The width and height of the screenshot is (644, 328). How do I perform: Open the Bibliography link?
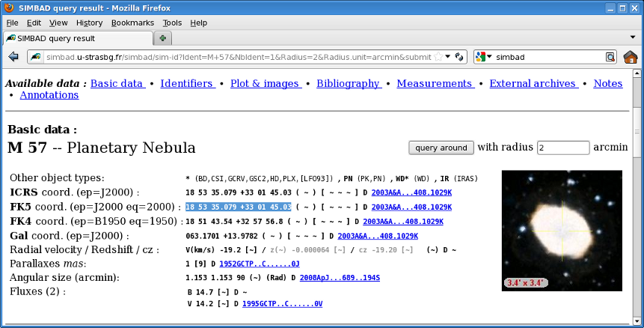[348, 83]
